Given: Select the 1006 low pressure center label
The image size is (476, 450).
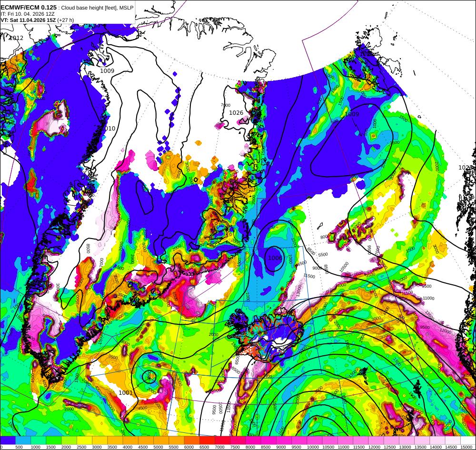Looking at the screenshot, I should click(275, 258).
